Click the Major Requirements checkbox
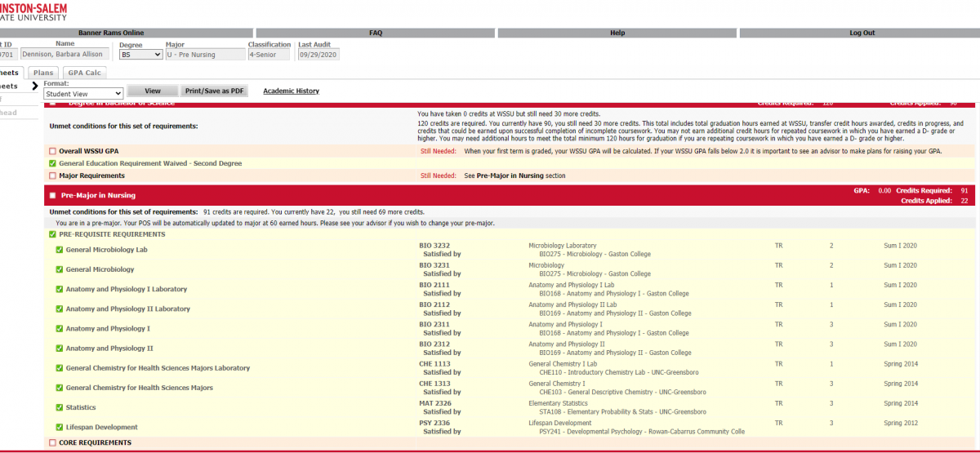This screenshot has width=980, height=453. (52, 175)
